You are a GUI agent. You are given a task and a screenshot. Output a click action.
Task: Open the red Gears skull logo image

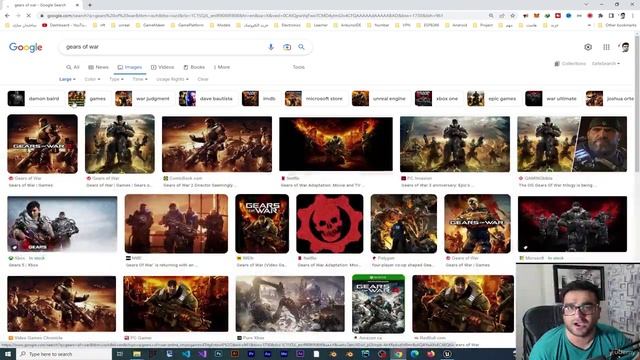pos(330,224)
